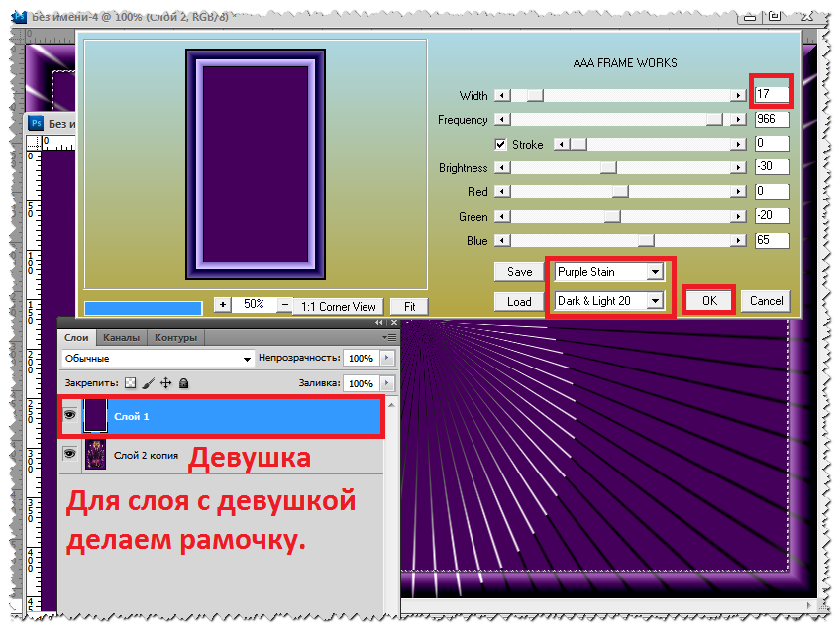Switch to the Контуры tab
The width and height of the screenshot is (840, 630).
point(175,338)
